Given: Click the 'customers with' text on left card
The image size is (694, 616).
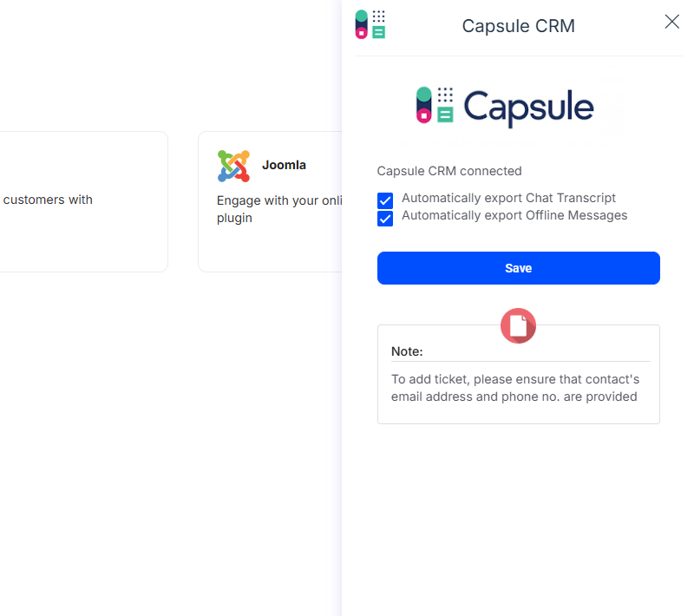Looking at the screenshot, I should tap(48, 200).
